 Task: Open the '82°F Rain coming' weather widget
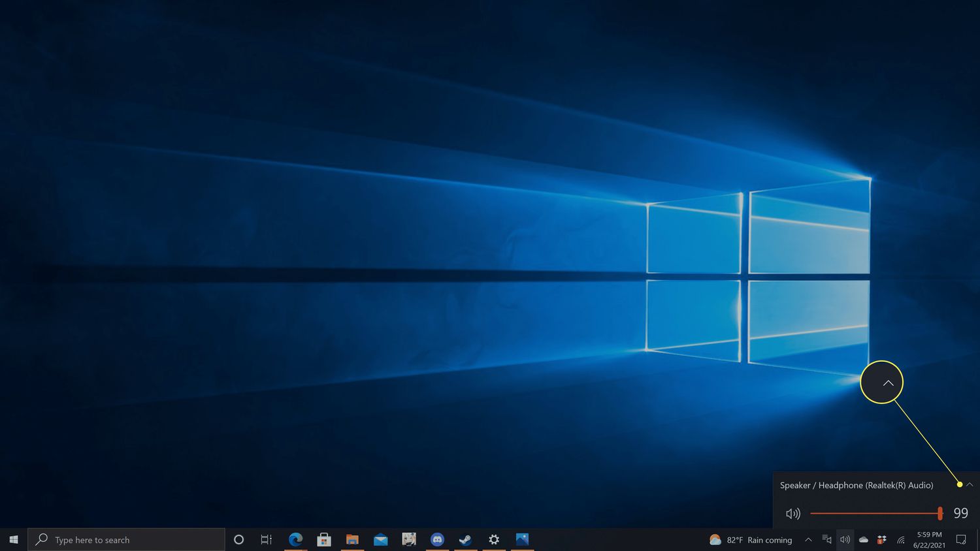[751, 540]
